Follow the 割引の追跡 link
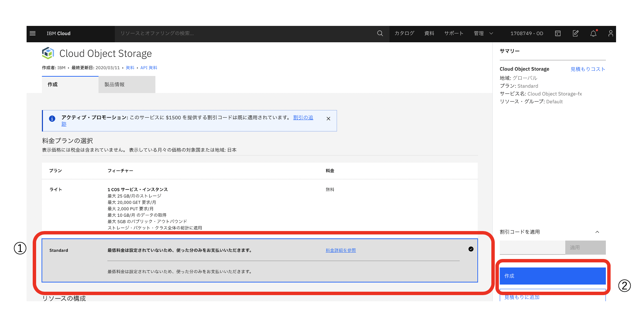The image size is (644, 321). pos(303,118)
